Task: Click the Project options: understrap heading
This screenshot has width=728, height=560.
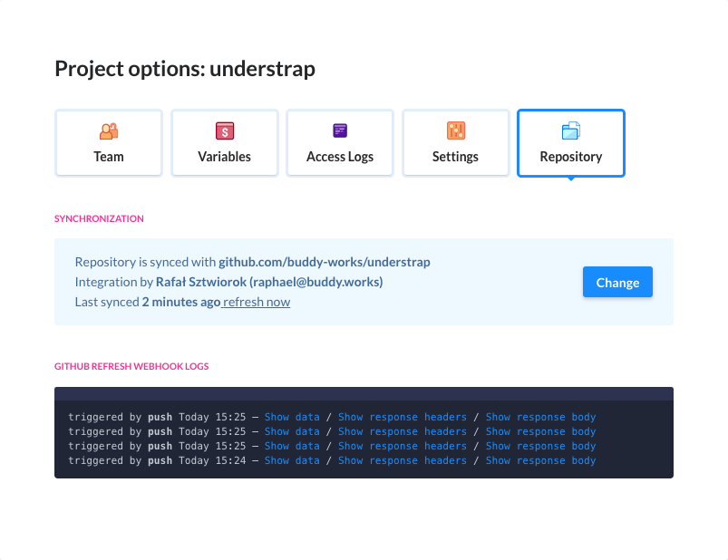Action: pyautogui.click(x=185, y=69)
